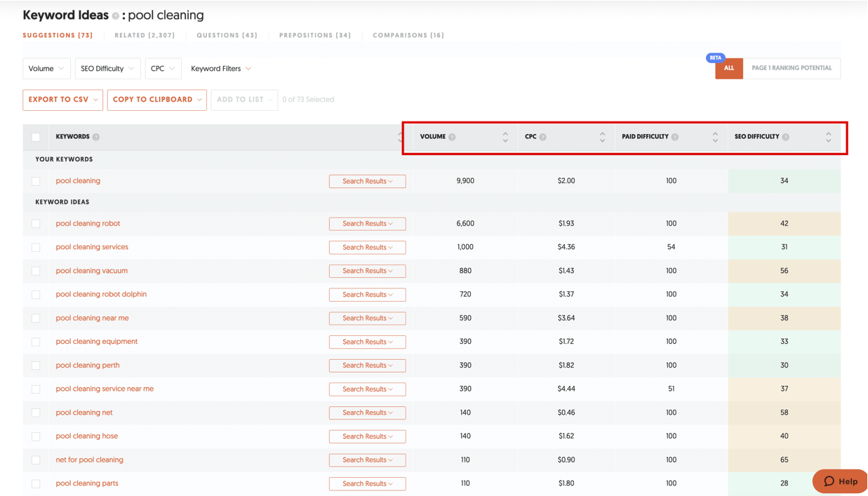This screenshot has height=496, width=868.
Task: Open the SEO Difficulty filter dropdown
Action: [107, 69]
